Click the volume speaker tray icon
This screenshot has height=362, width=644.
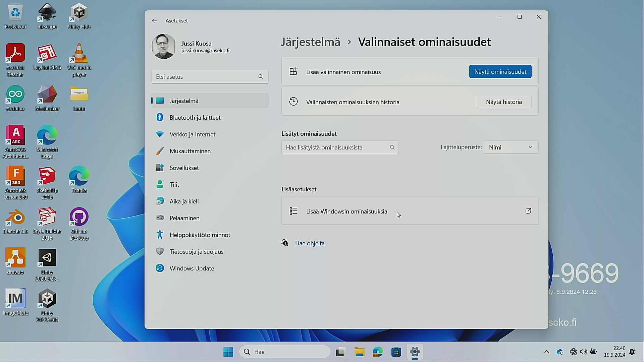pyautogui.click(x=584, y=352)
